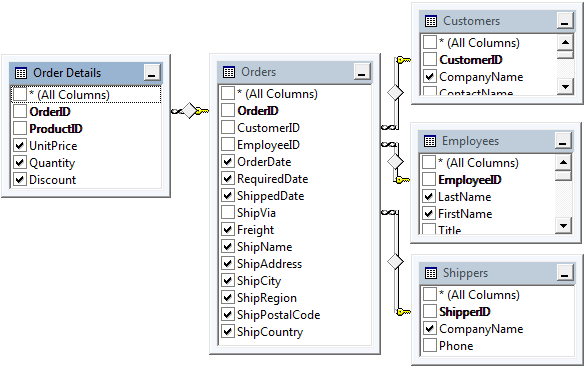Collapse the Shippers table window
The image size is (586, 368).
(565, 273)
